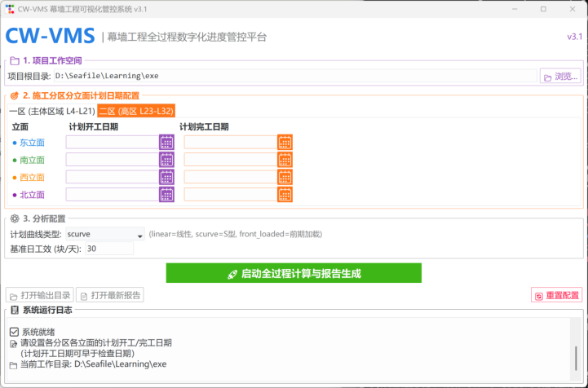The height and width of the screenshot is (388, 588).
Task: Click the 项目根目录 path input field
Action: pyautogui.click(x=294, y=77)
